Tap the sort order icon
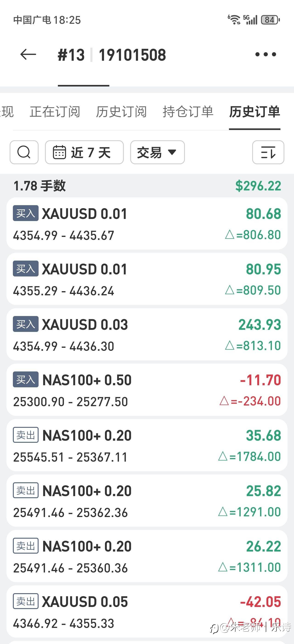The width and height of the screenshot is (294, 644). pyautogui.click(x=268, y=152)
